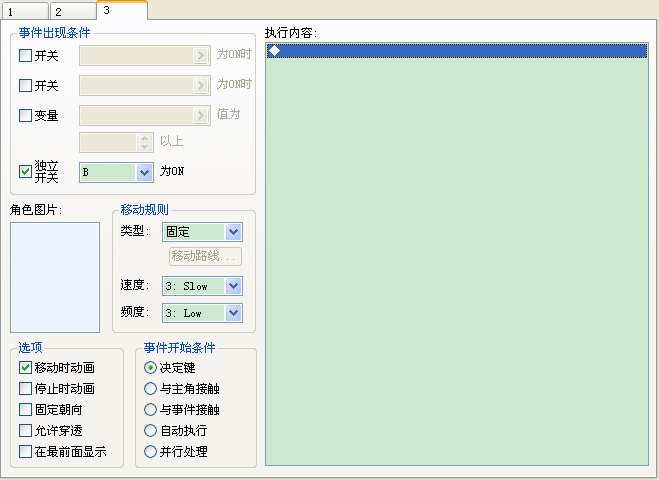
Task: Open the 频度 dropdown showing 3: Low
Action: (202, 313)
